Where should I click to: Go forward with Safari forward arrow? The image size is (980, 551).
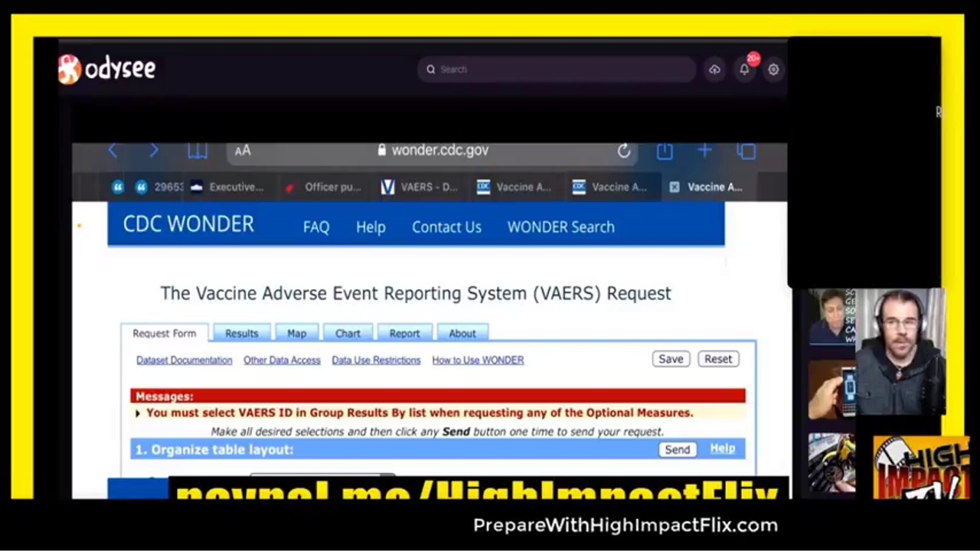[154, 151]
